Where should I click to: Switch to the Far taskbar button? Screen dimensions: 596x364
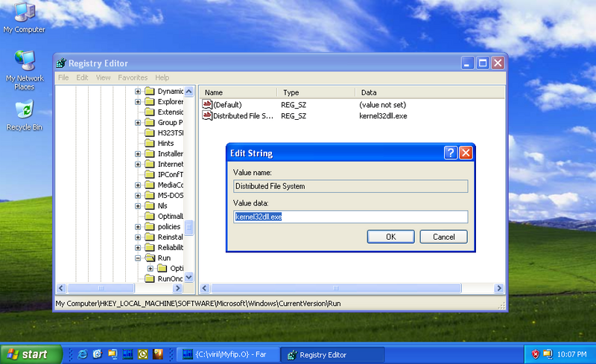click(229, 354)
